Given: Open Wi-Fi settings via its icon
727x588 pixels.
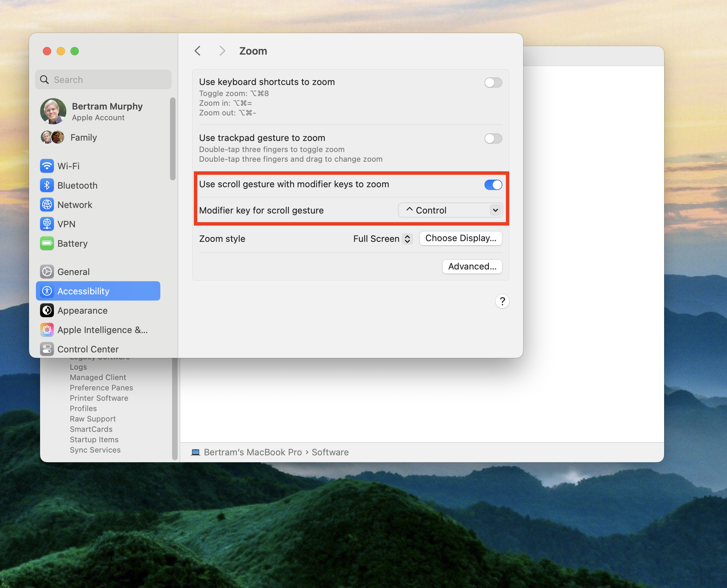Looking at the screenshot, I should [x=47, y=166].
